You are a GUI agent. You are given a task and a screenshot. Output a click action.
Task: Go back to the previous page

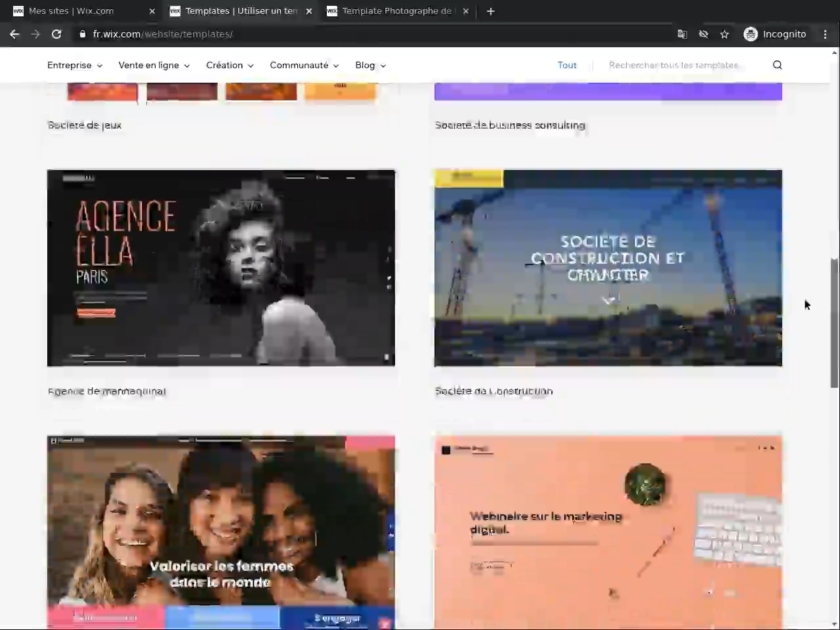14,34
